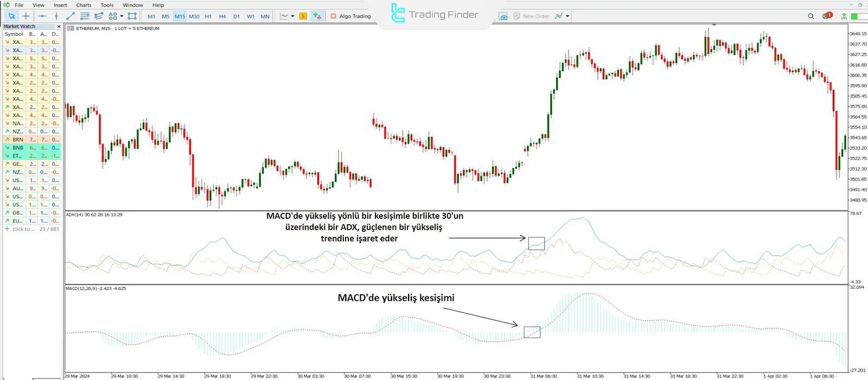Open the shapes objects tool
The width and height of the screenshot is (868, 380).
(113, 16)
